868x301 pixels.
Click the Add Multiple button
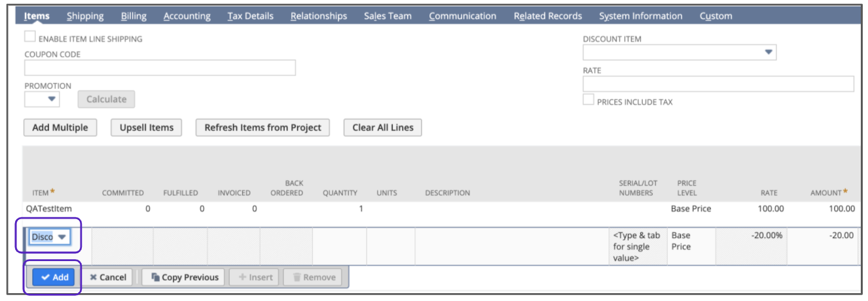(x=60, y=128)
